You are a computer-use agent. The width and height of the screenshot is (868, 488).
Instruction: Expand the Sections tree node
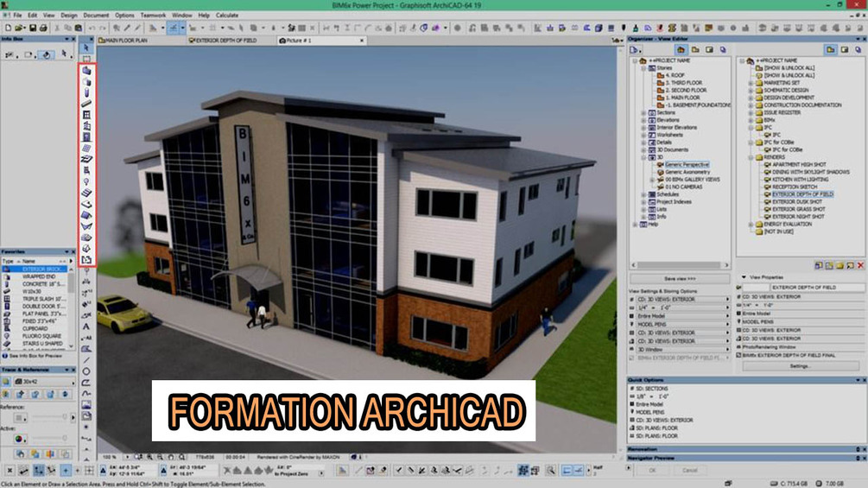643,112
